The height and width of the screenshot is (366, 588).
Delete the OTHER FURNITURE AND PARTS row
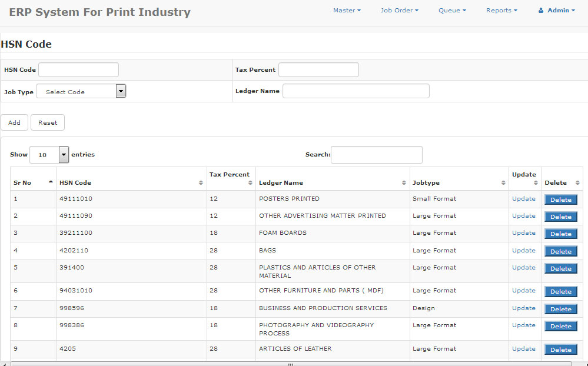pos(560,292)
